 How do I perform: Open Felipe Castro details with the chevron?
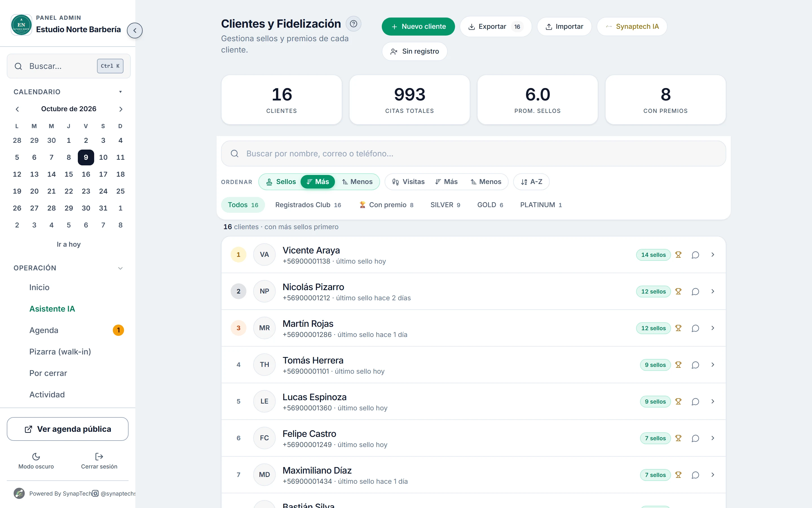(x=713, y=438)
